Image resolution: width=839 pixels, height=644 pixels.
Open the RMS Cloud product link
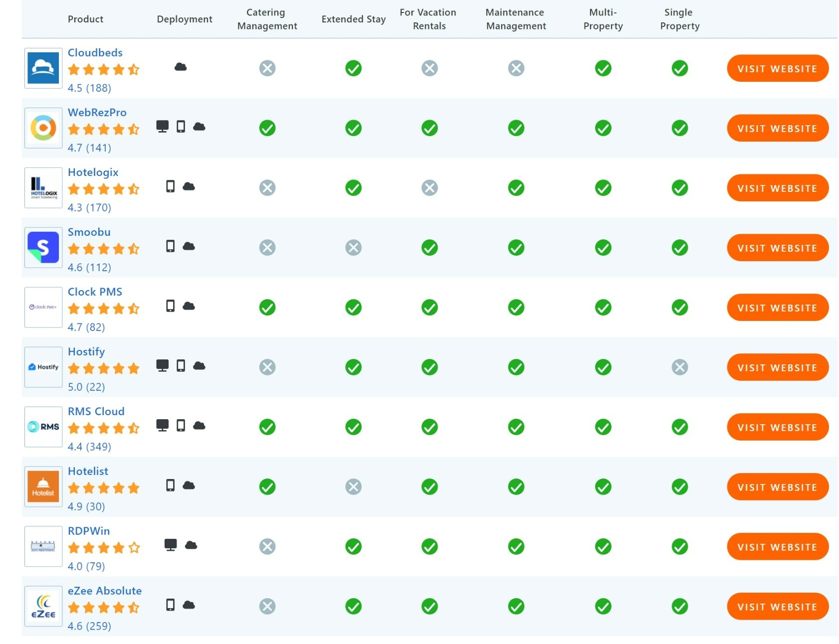[x=96, y=411]
